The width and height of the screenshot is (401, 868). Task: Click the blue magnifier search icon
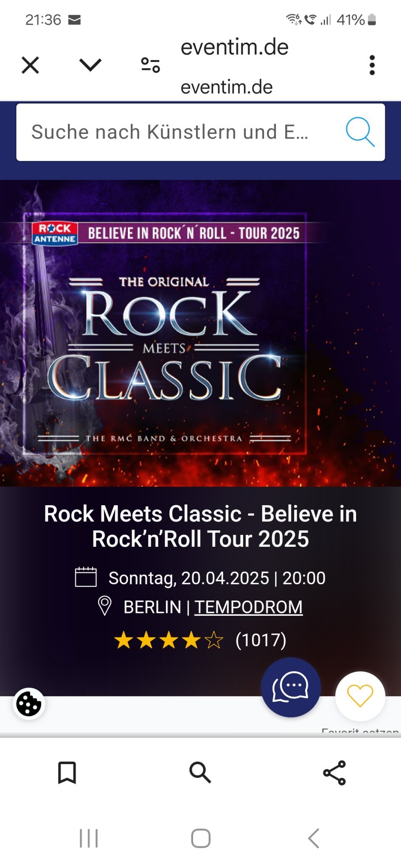(360, 132)
